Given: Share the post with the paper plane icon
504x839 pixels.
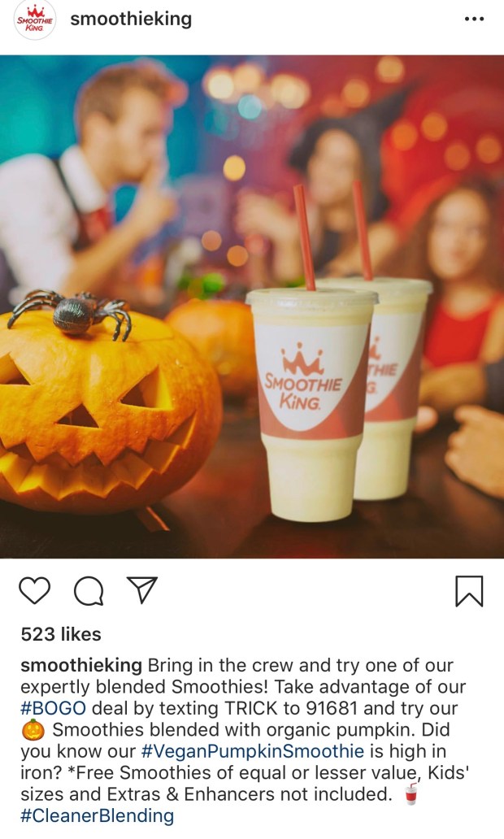Looking at the screenshot, I should click(x=141, y=589).
